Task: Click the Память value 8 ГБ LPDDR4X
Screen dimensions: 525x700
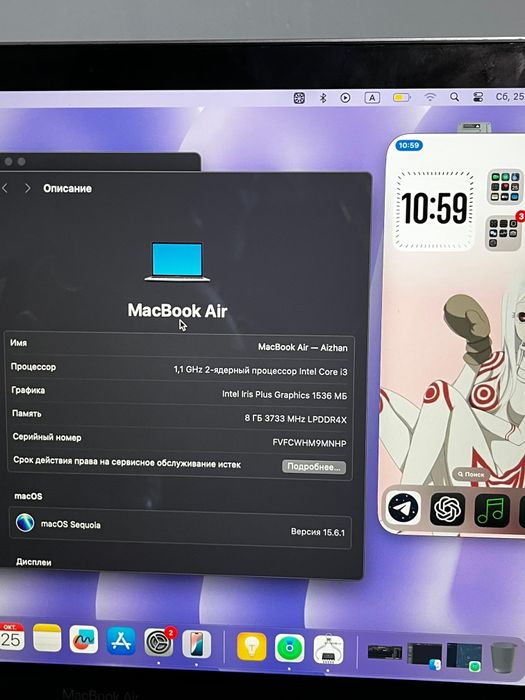Action: click(296, 419)
